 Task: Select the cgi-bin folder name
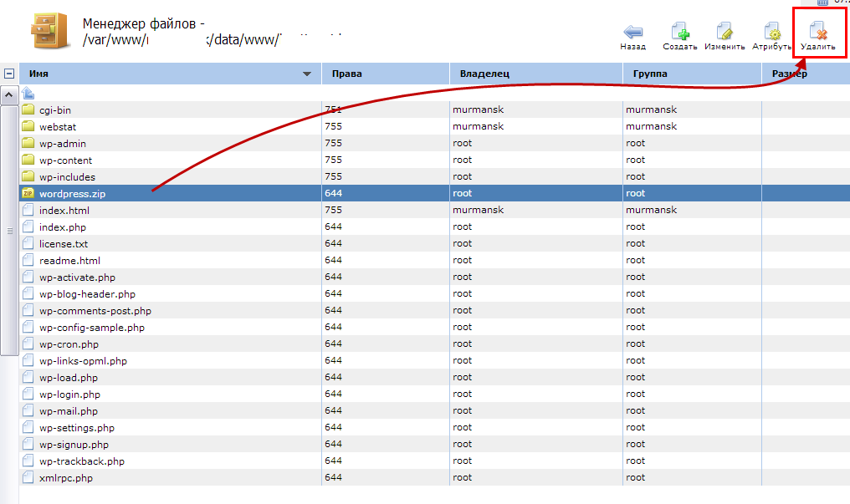(55, 109)
